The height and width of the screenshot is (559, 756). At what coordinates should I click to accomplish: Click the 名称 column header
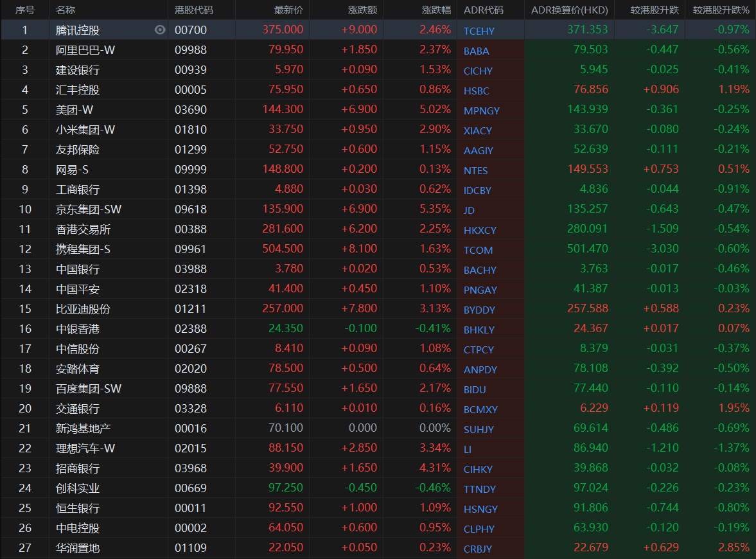point(66,10)
